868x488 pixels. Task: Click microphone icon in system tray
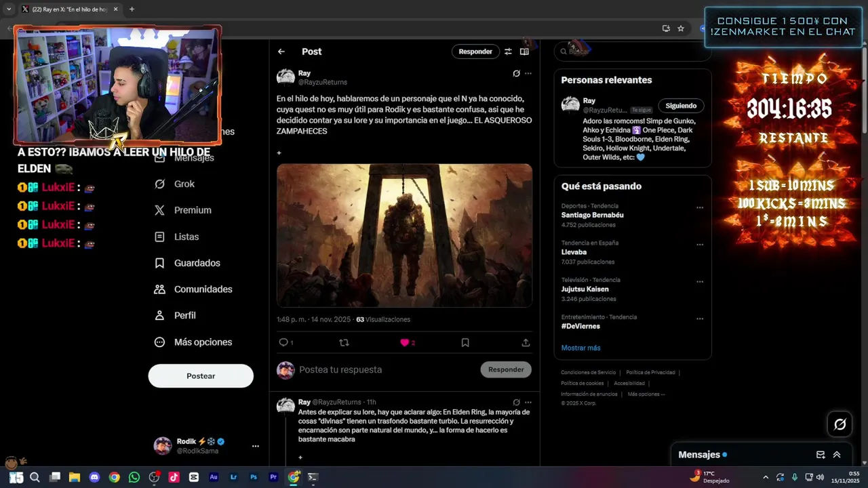(795, 477)
